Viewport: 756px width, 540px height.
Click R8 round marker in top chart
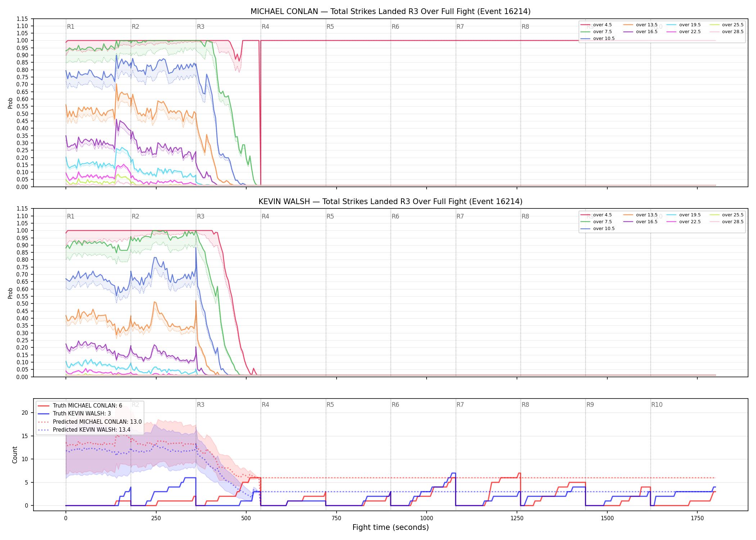pyautogui.click(x=525, y=27)
